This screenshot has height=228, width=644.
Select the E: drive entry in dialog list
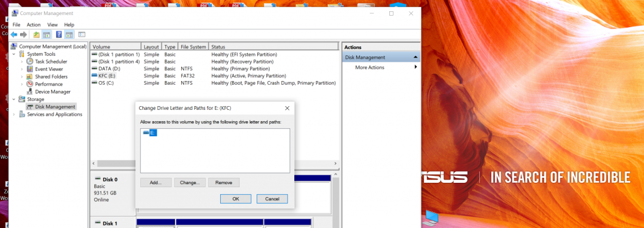[150, 133]
